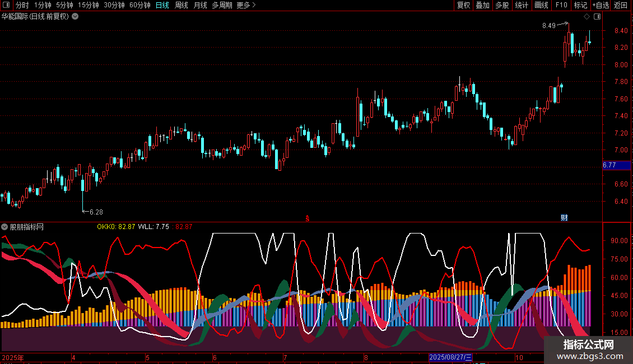633x364 pixels.
Task: Click the blue 财 finance marker
Action: pyautogui.click(x=564, y=218)
